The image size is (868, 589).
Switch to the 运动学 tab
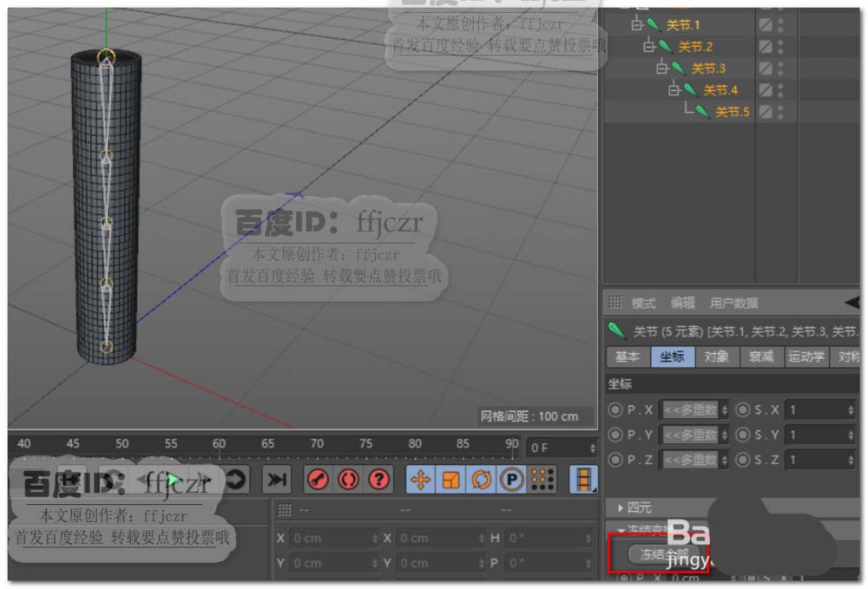coord(806,357)
